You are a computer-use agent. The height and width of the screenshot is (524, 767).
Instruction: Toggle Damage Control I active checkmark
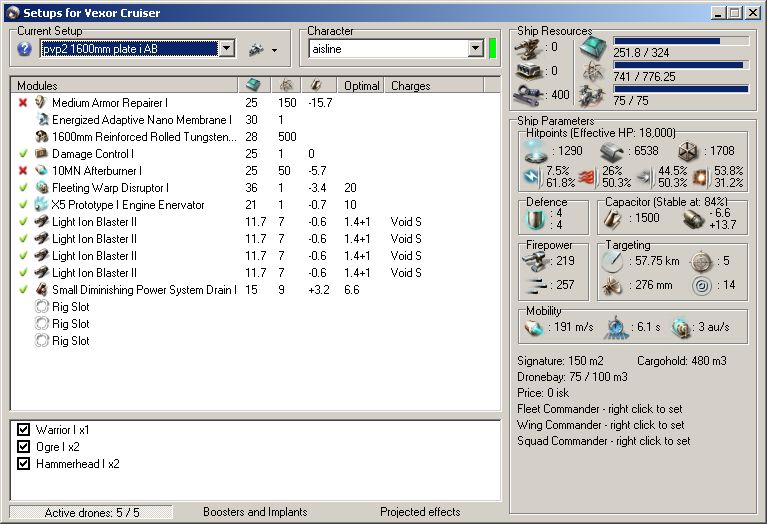click(23, 154)
